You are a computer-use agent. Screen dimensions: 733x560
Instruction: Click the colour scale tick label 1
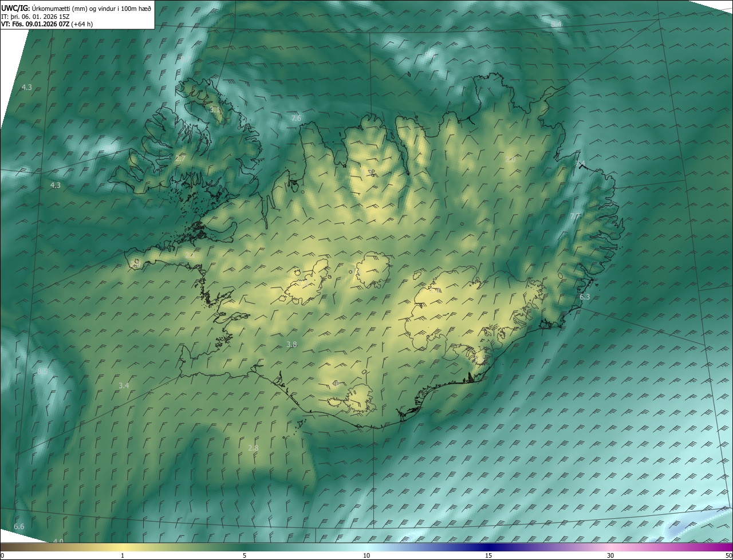[123, 555]
